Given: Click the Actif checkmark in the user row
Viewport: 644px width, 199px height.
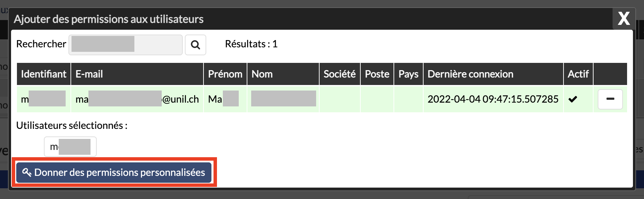Looking at the screenshot, I should [573, 99].
